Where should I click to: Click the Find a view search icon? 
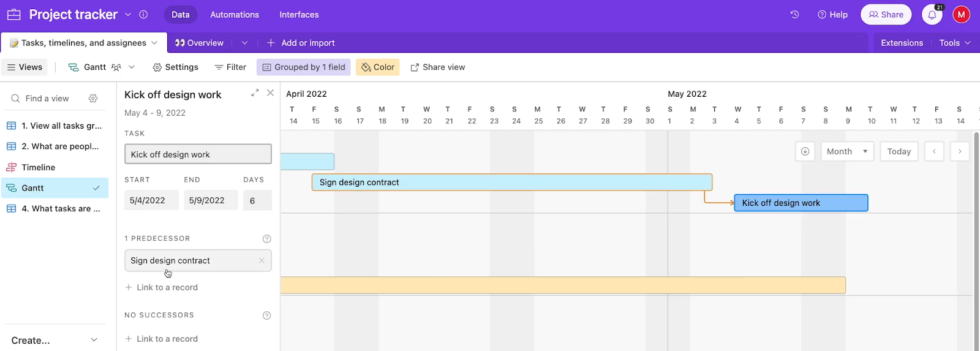point(15,98)
